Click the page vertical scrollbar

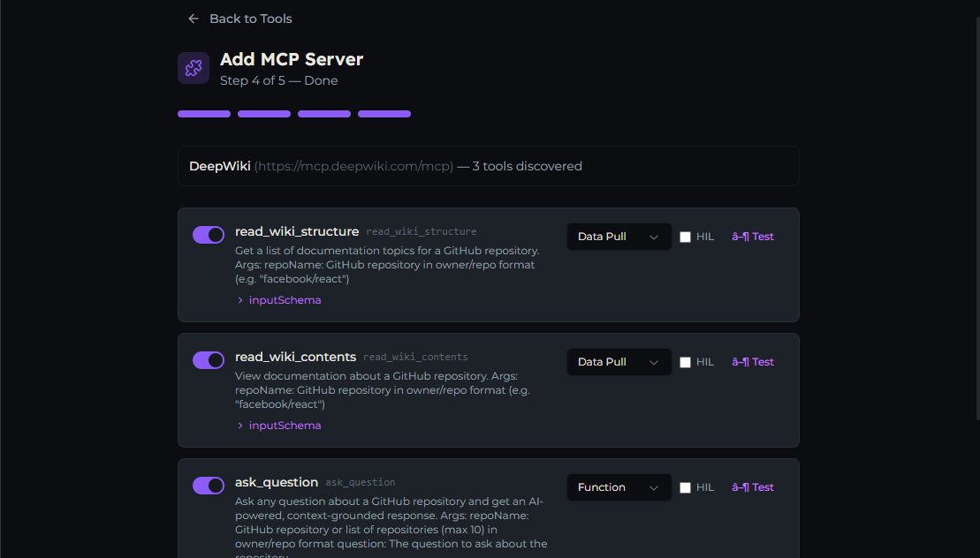click(977, 218)
